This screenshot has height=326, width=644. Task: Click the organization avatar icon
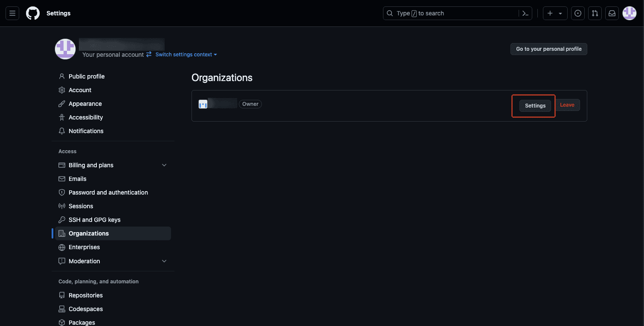[203, 104]
